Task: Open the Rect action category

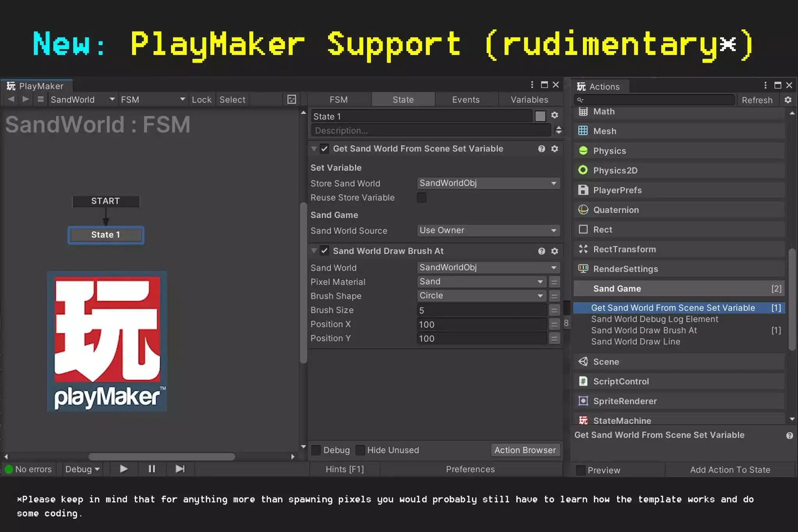Action: tap(679, 230)
